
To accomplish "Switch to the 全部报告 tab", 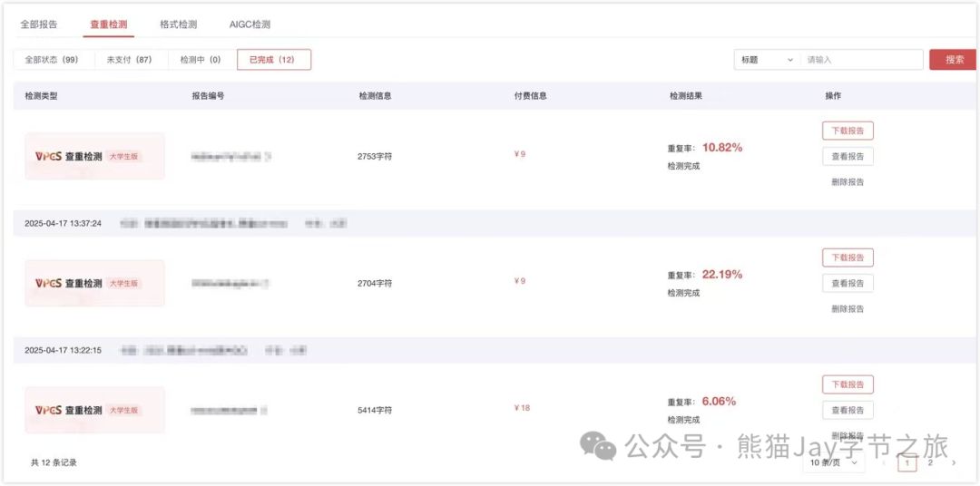I will click(x=39, y=24).
